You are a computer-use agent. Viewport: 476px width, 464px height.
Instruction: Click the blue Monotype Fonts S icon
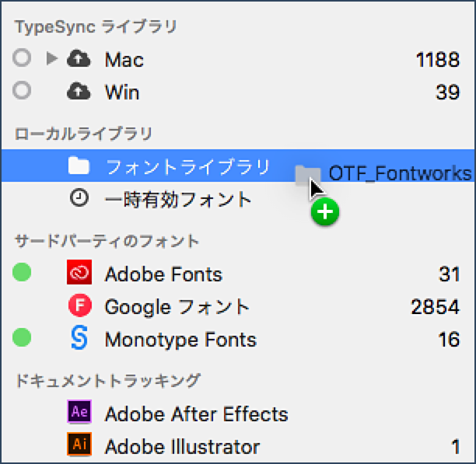[x=79, y=338]
